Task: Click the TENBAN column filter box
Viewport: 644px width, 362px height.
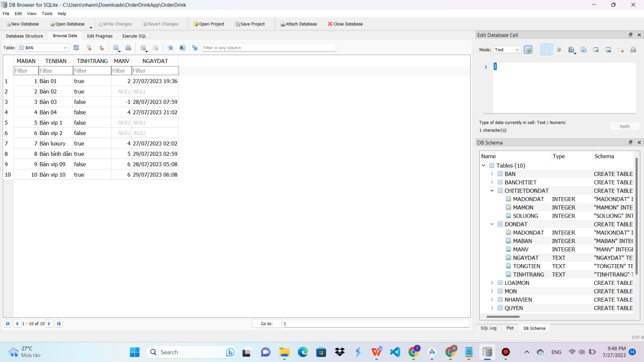Action: pyautogui.click(x=56, y=71)
